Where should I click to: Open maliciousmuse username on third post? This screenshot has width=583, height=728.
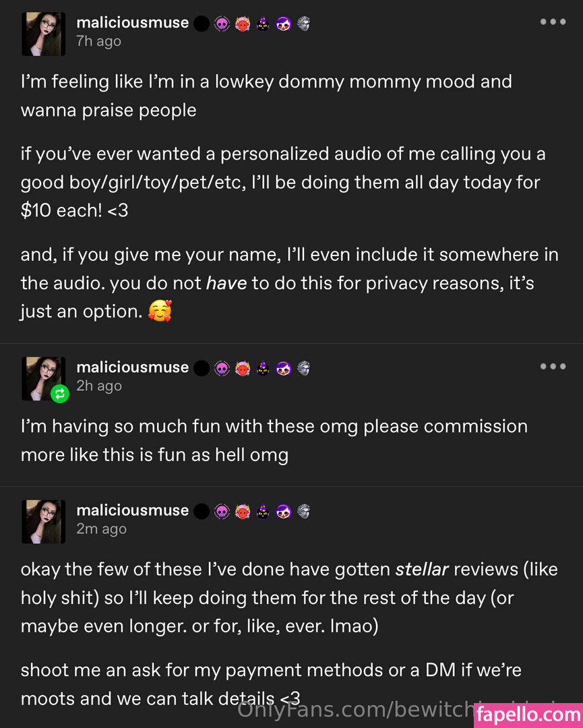click(x=132, y=510)
